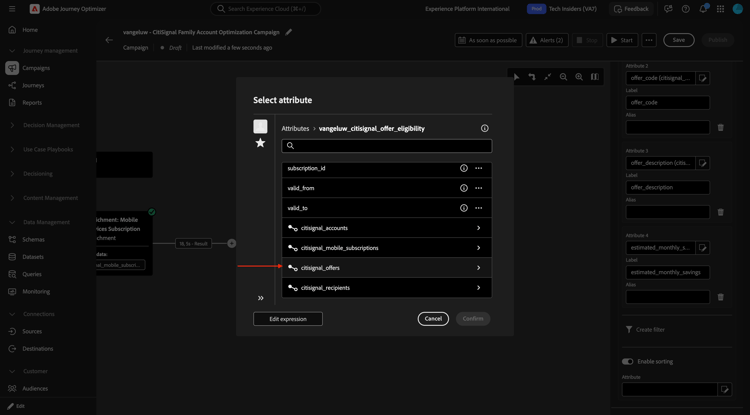Edit expression for offer_code attribute
The height and width of the screenshot is (415, 750).
702,78
